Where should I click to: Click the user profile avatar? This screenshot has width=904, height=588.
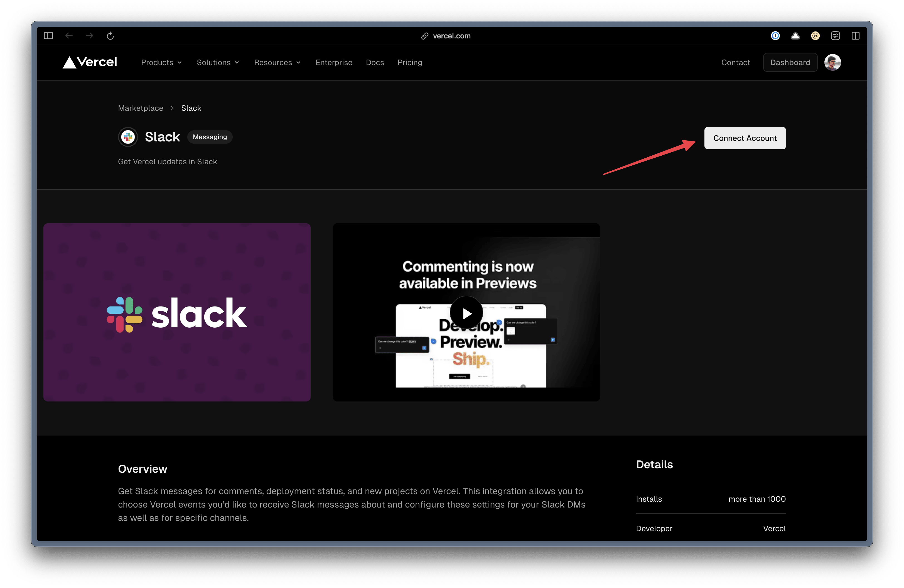point(832,62)
